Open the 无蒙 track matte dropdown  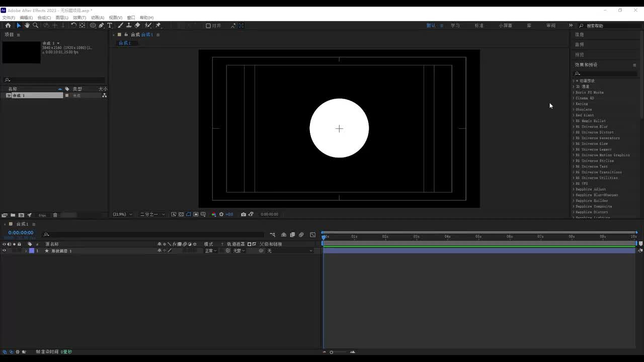coord(238,250)
